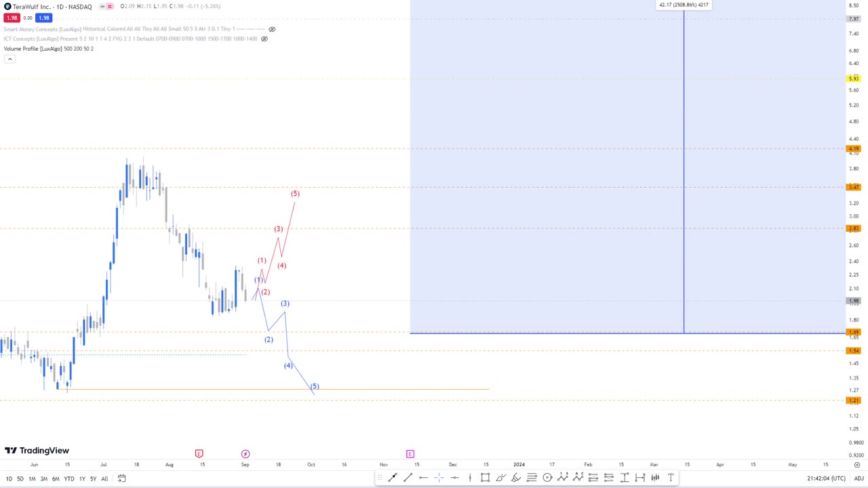Select the Short Position tool

[609, 478]
